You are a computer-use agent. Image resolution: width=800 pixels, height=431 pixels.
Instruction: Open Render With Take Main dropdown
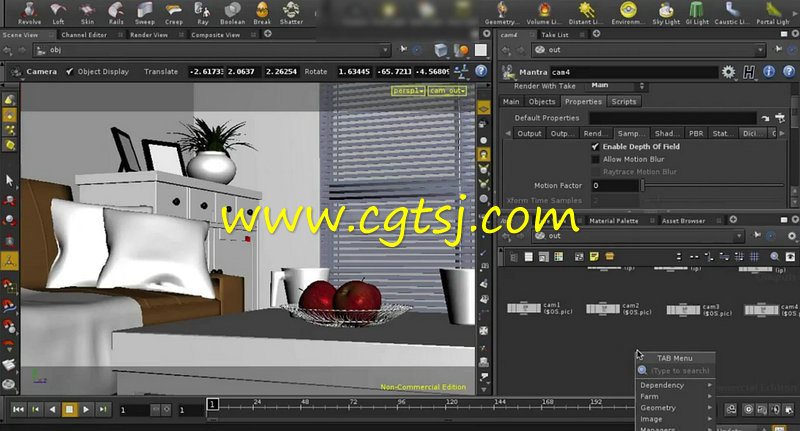[x=617, y=86]
